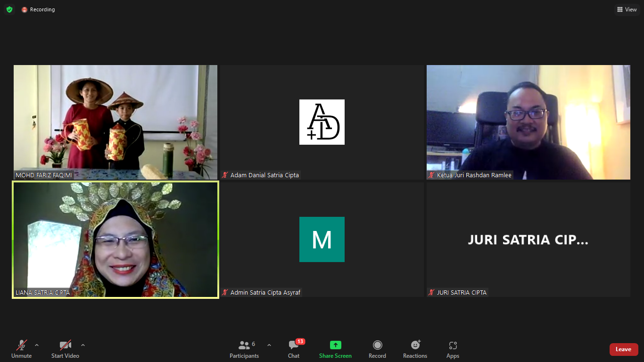The height and width of the screenshot is (362, 644).
Task: Select Ketua Juri Rashdan Ramlee video tile
Action: coord(528,122)
